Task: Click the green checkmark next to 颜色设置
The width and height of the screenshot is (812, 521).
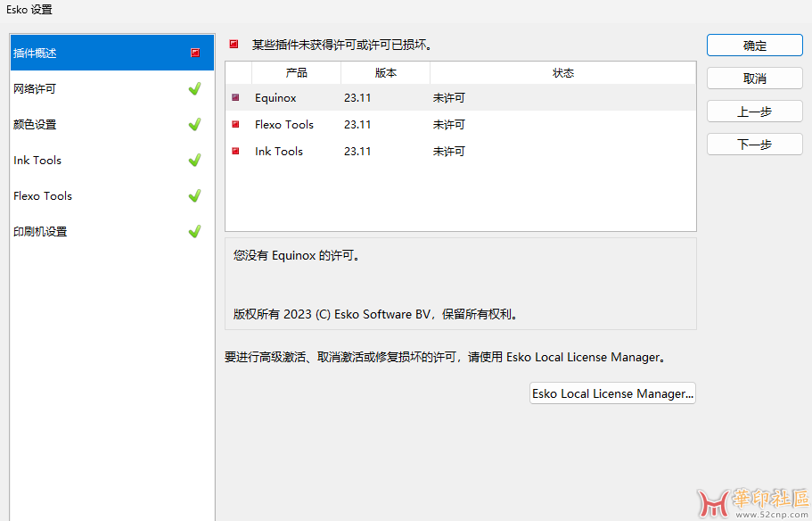Action: (194, 124)
